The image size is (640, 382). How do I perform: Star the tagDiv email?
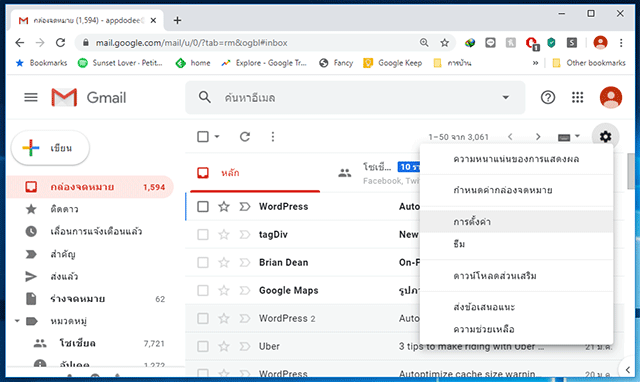[x=224, y=235]
